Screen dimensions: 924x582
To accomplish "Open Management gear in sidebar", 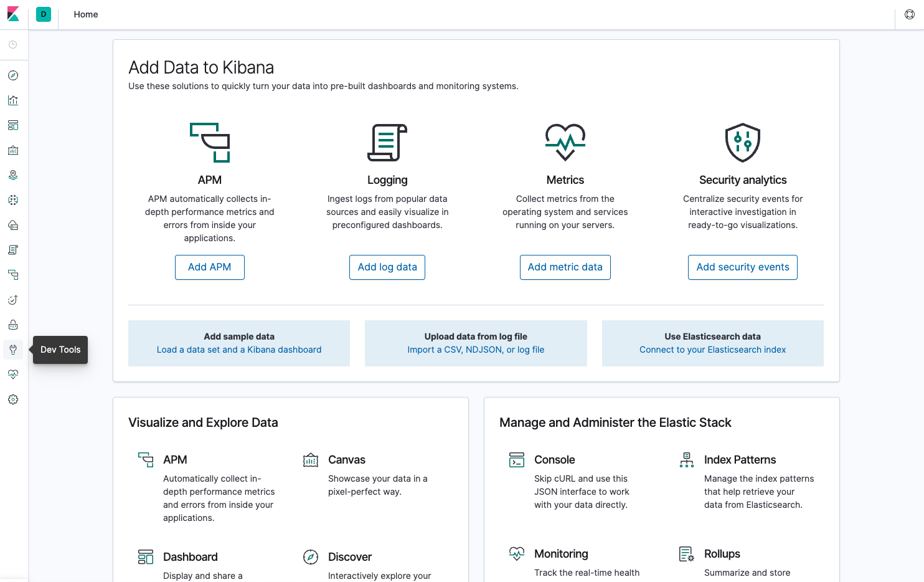I will (13, 399).
